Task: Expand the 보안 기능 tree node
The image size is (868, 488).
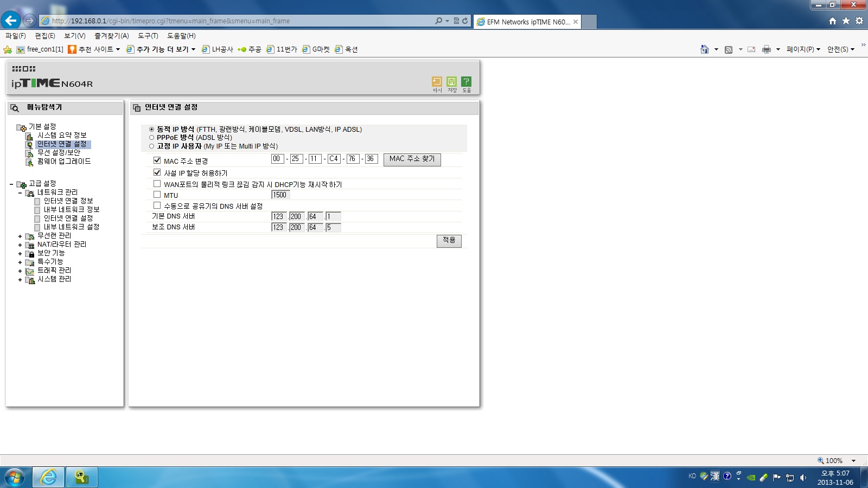Action: (x=20, y=254)
